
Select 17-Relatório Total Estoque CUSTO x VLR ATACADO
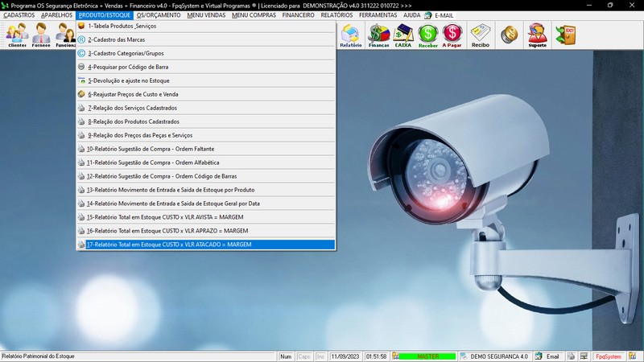pyautogui.click(x=206, y=245)
